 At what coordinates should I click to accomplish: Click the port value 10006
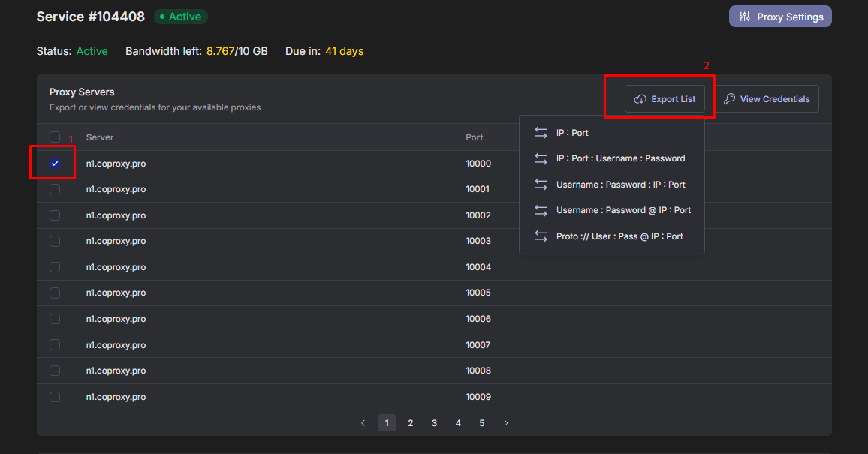coord(478,319)
